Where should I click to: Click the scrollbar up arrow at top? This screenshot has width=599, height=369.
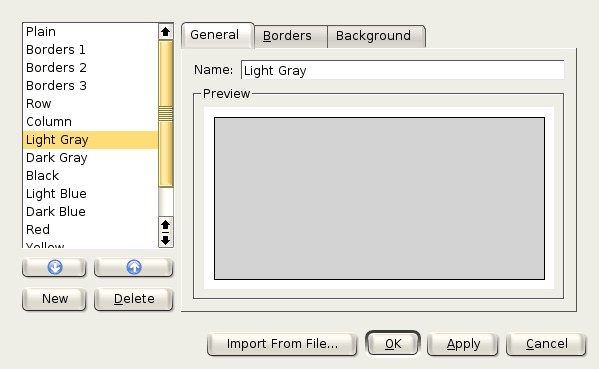pyautogui.click(x=165, y=31)
